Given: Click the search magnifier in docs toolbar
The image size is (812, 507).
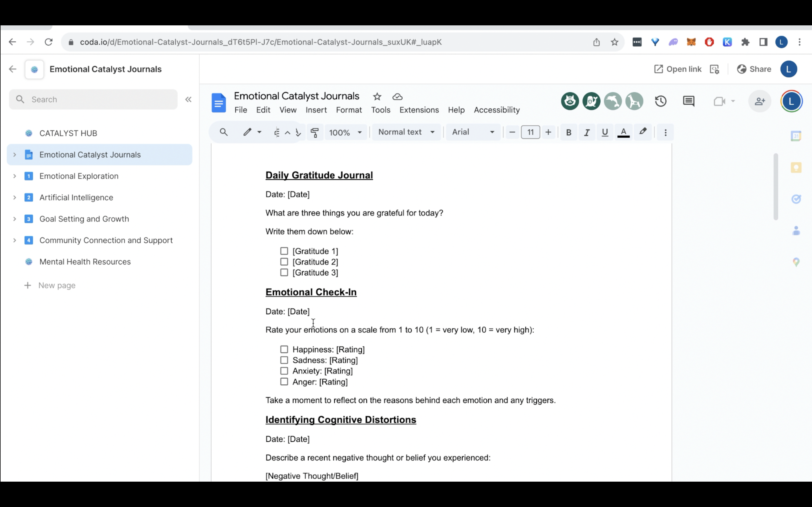Looking at the screenshot, I should (224, 132).
